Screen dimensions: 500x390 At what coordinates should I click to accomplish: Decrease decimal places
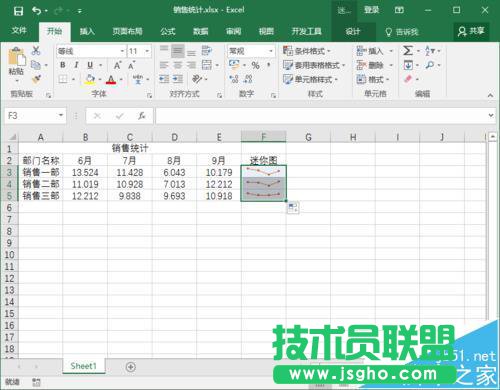[248, 79]
